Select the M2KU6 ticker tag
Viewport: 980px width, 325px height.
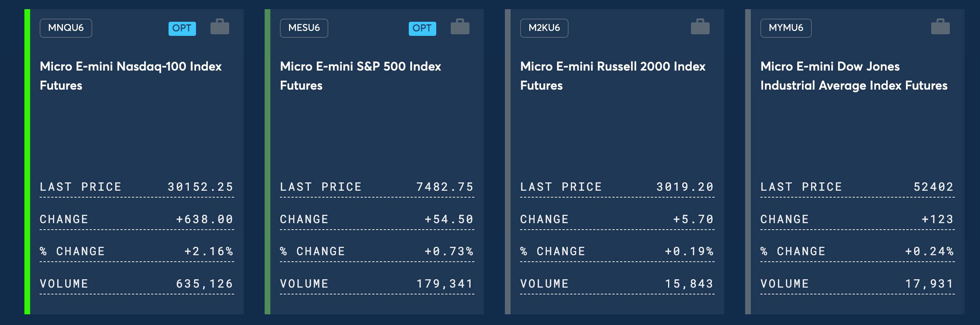tap(544, 28)
